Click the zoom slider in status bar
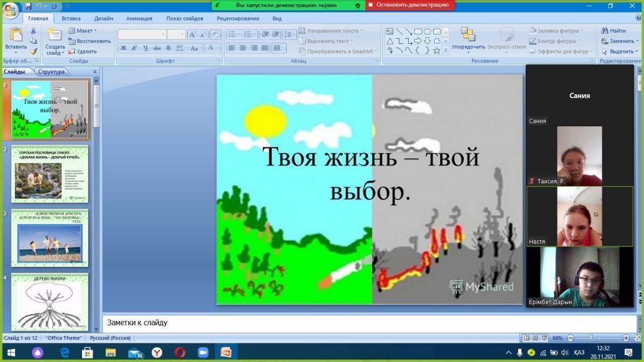 tap(590, 338)
